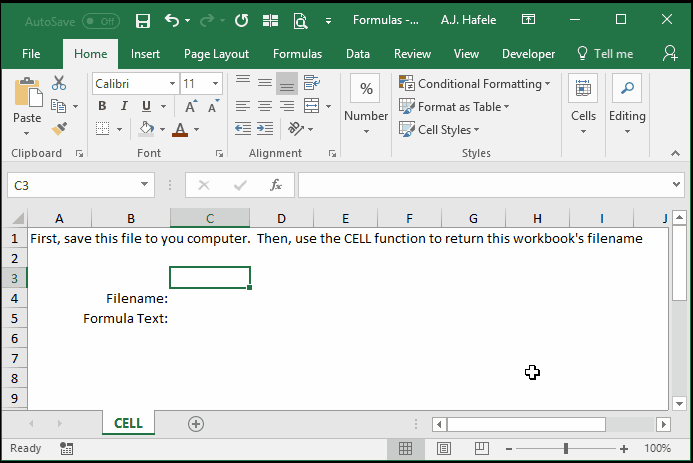Toggle Bold formatting

(102, 106)
